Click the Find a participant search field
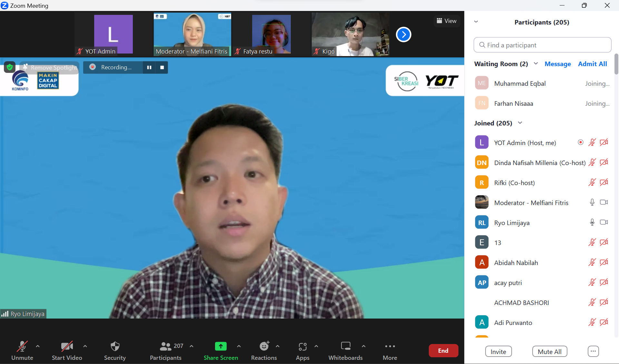This screenshot has height=364, width=619. pos(542,45)
